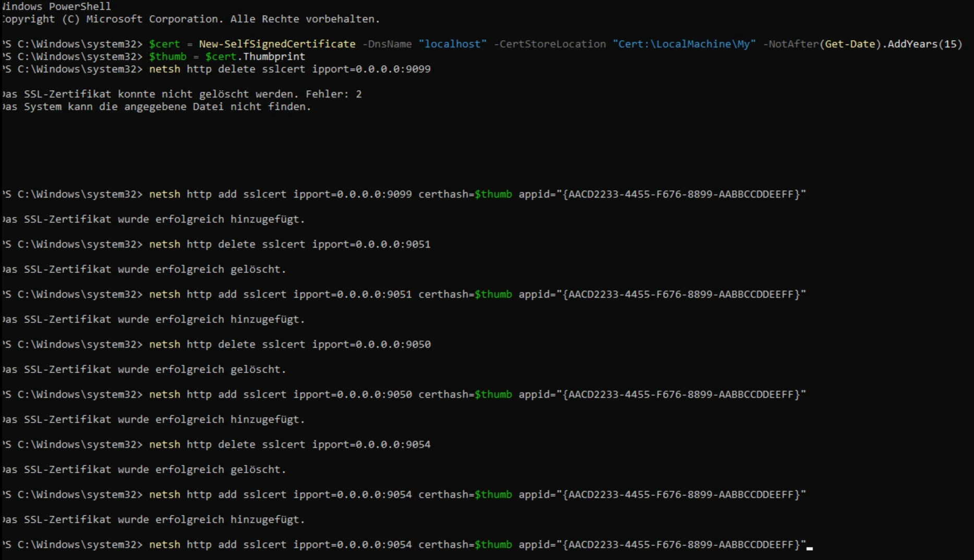Click the delete sslcert command for port 9054

[290, 444]
